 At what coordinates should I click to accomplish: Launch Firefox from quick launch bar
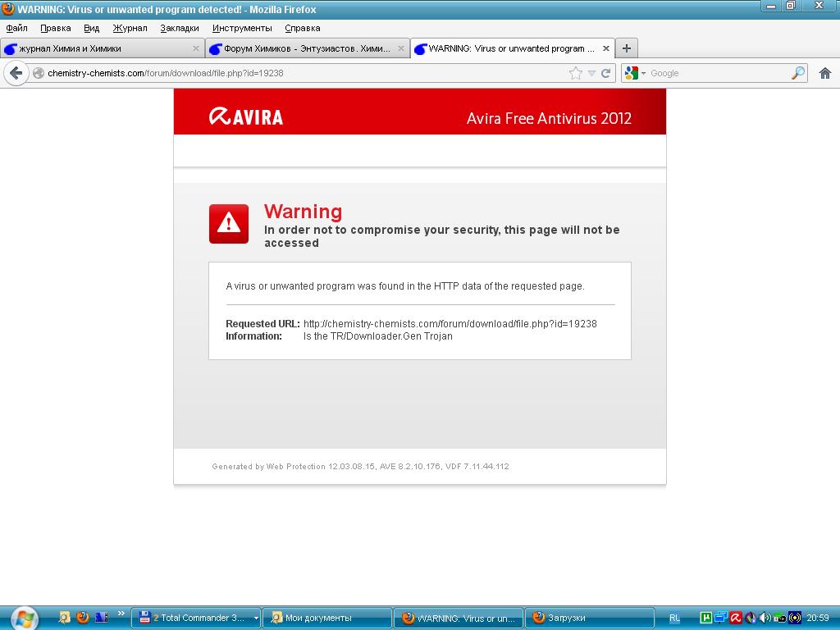point(83,618)
